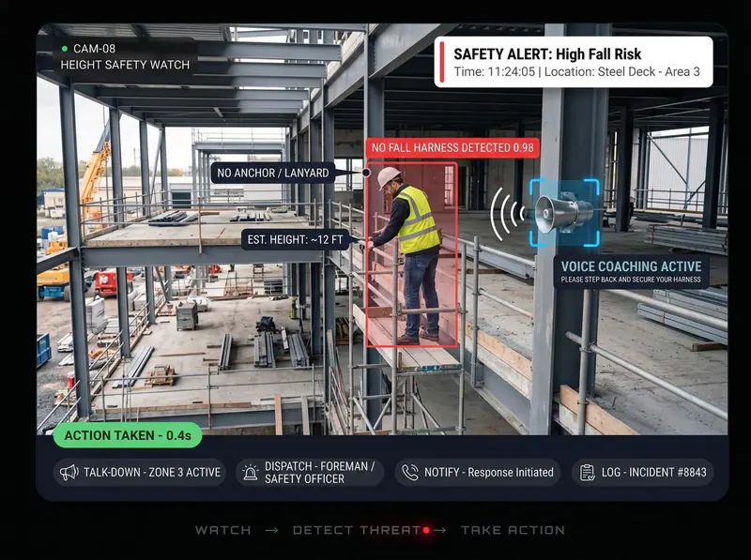Select the WATCH step label
The height and width of the screenshot is (560, 751).
coord(222,530)
